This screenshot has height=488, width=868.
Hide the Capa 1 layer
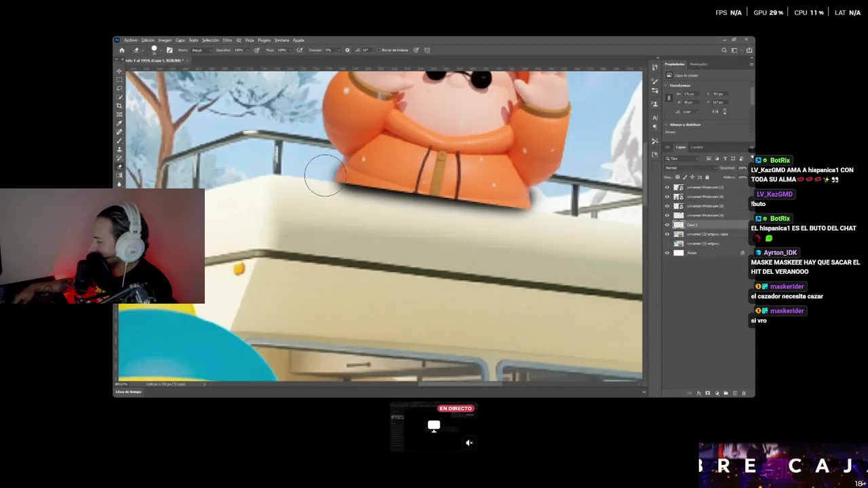coord(667,224)
